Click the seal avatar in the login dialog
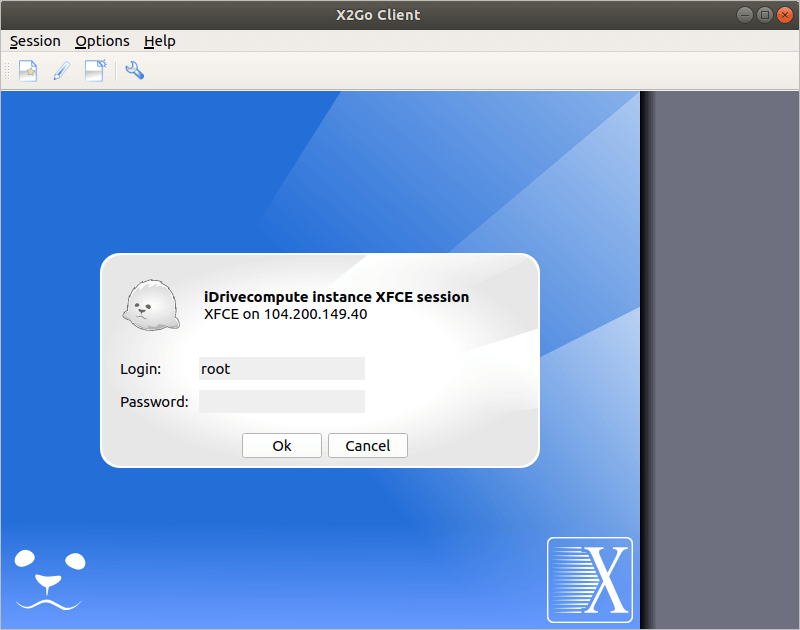800x630 pixels. [150, 304]
